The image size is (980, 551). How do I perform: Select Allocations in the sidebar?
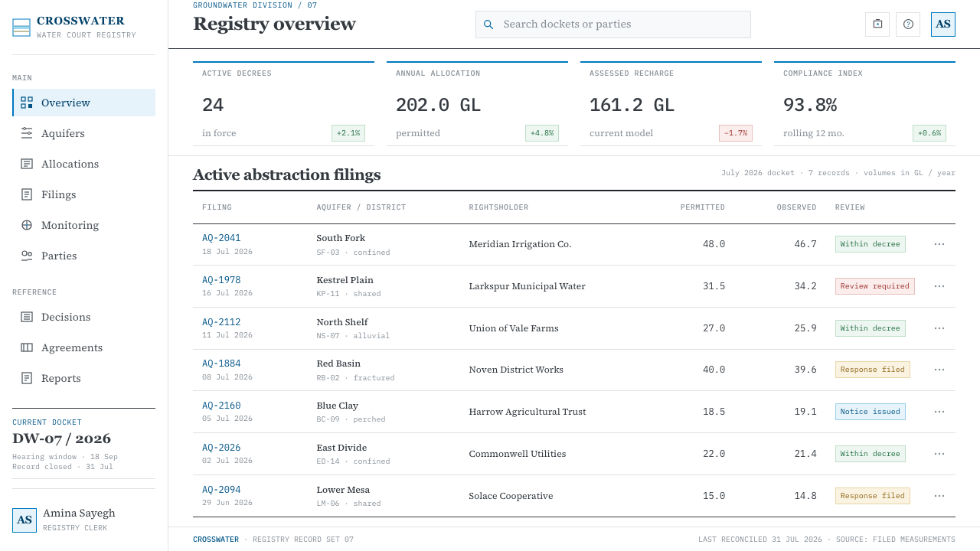pos(83,164)
